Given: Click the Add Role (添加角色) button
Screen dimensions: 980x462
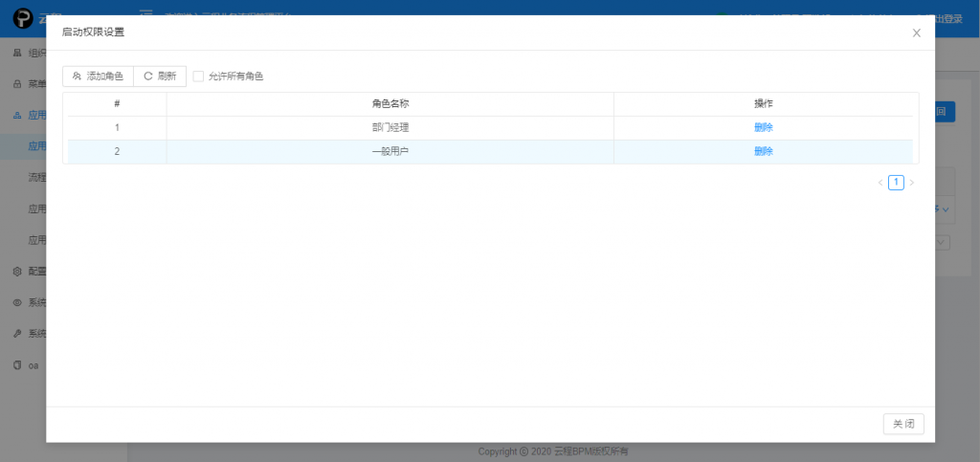Looking at the screenshot, I should [98, 77].
